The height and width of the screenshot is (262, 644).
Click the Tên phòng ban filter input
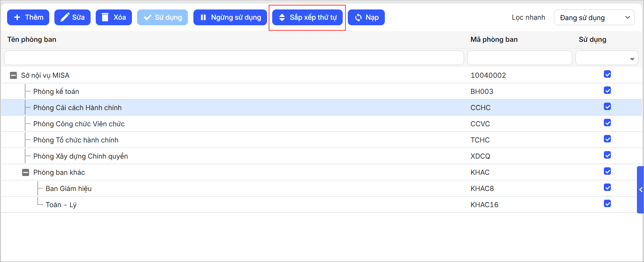(234, 58)
